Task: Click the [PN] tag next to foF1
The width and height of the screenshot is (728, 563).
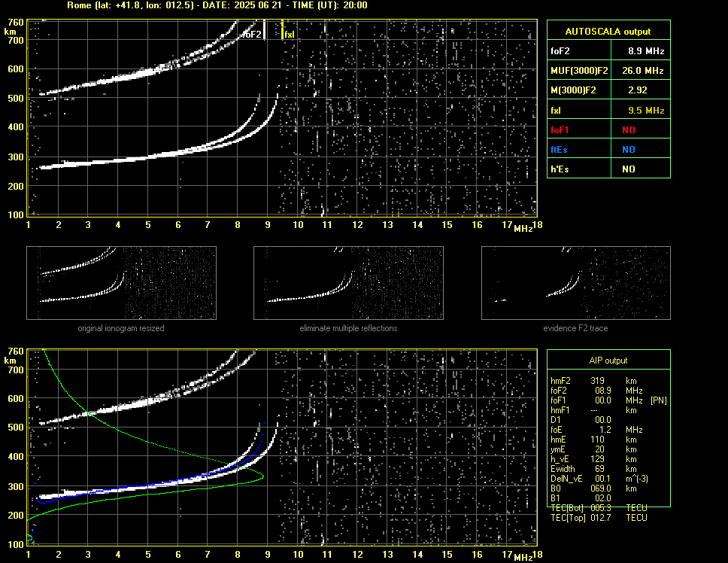Action: [658, 400]
